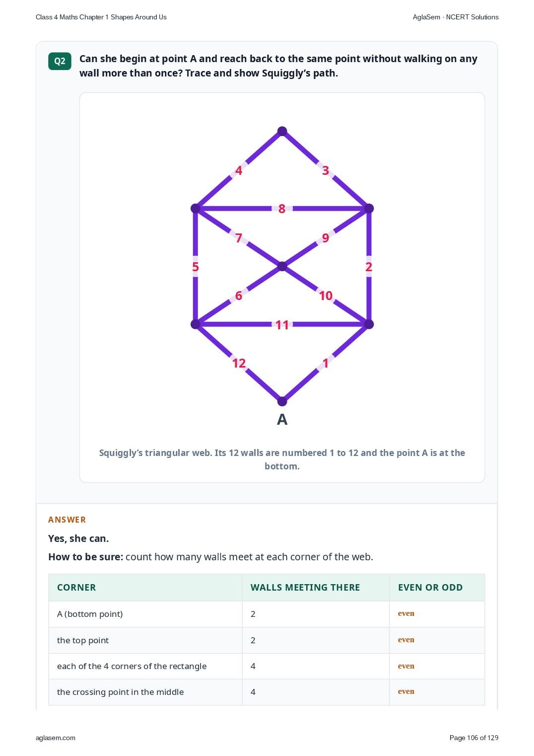This screenshot has height=756, width=534.
Task: Select the 'A (bottom point)' table row
Action: coord(267,614)
